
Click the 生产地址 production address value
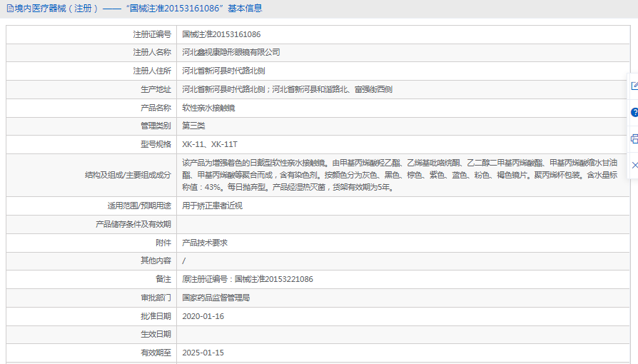click(287, 90)
